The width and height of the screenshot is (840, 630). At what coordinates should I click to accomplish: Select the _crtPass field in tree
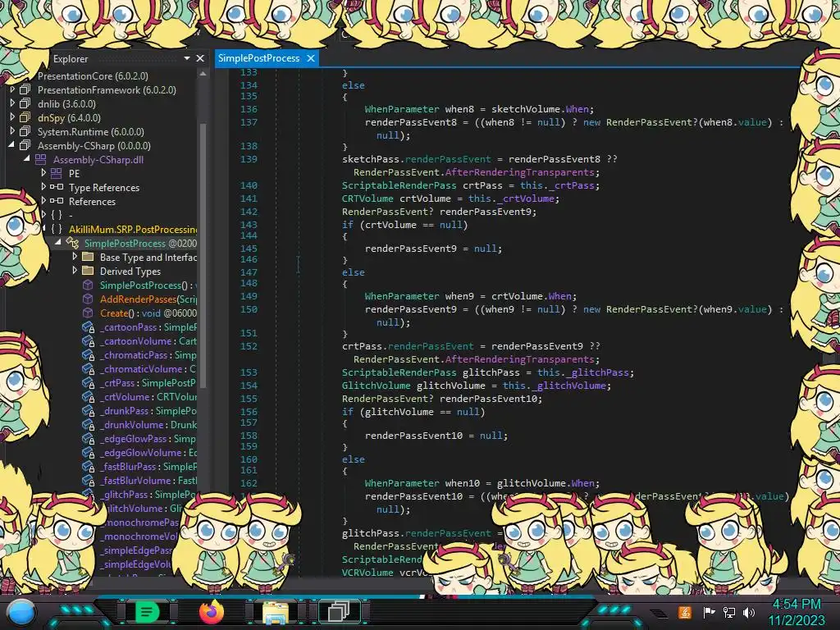(x=148, y=382)
